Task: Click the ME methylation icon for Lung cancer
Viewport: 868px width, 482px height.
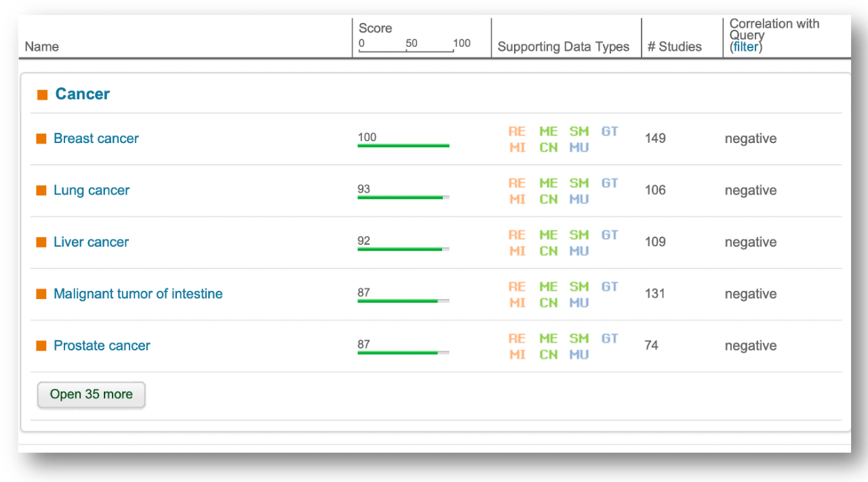Action: click(548, 183)
